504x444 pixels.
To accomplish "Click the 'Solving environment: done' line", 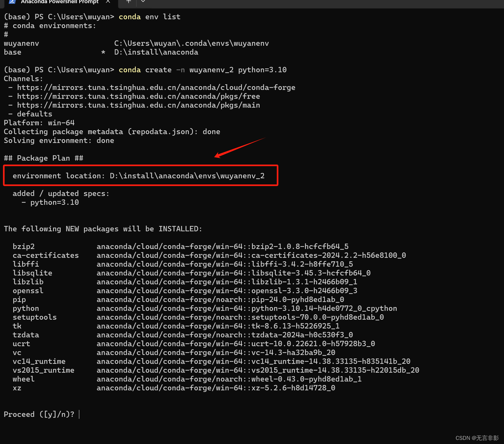I will pos(59,140).
